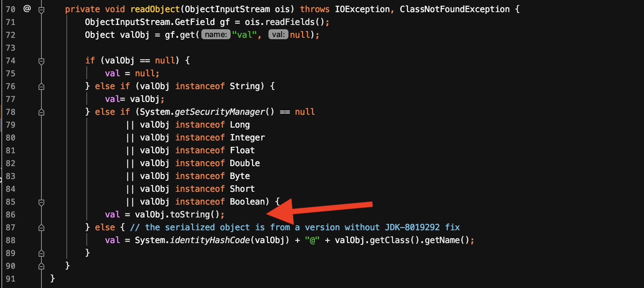The image size is (644, 288).
Task: Click ClassNotFoundException in the method signature
Action: click(454, 9)
